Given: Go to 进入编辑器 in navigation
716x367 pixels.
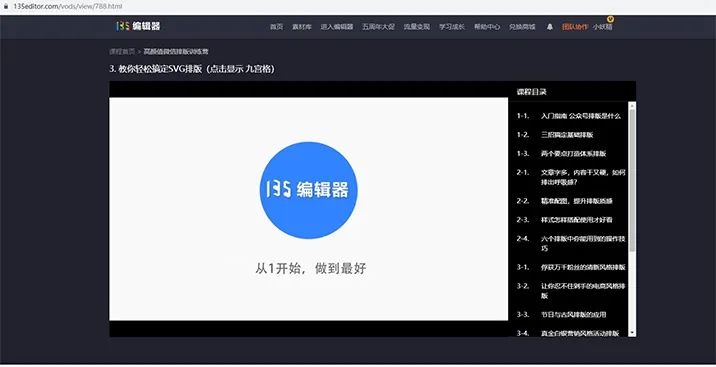Looking at the screenshot, I should click(x=337, y=27).
